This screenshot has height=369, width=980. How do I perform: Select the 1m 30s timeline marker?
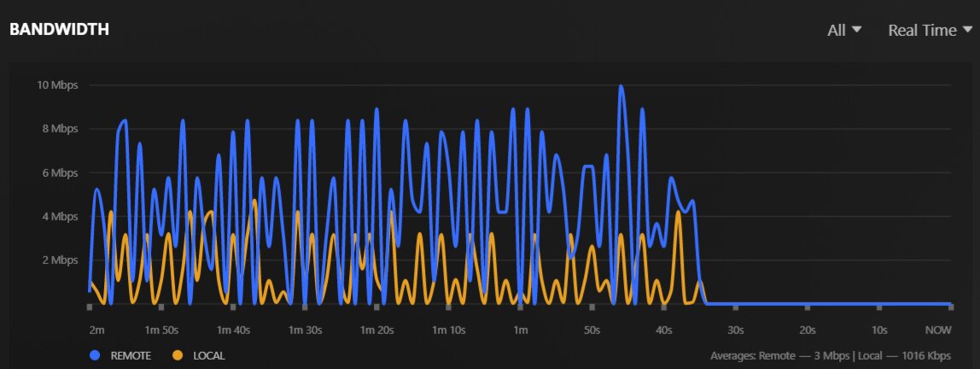click(x=305, y=331)
